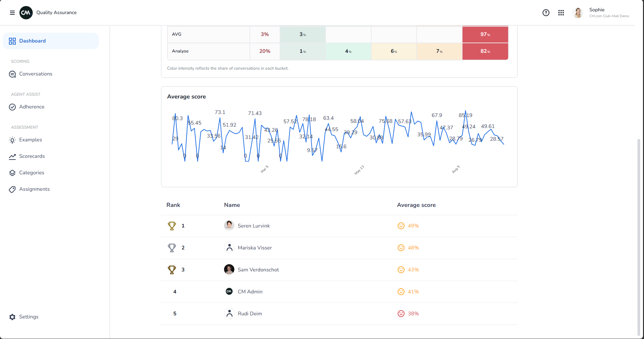Click the page vertical scrollbar
644x339 pixels.
(x=639, y=237)
